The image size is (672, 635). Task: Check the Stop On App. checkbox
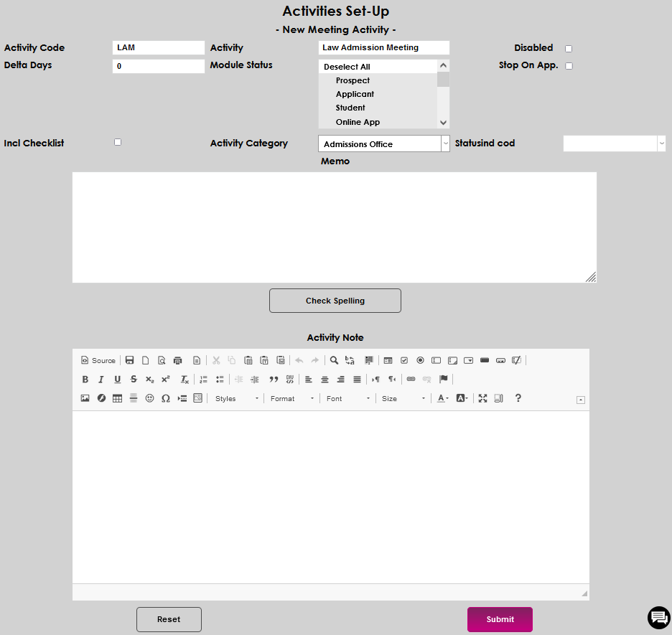pyautogui.click(x=569, y=65)
